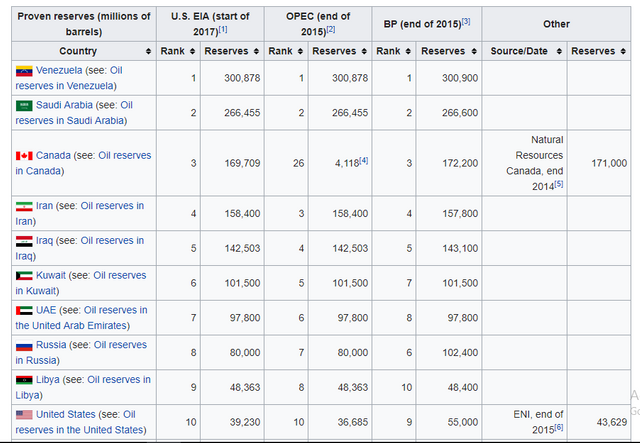
Task: Sort by OPEC Rank column
Action: pyautogui.click(x=300, y=51)
